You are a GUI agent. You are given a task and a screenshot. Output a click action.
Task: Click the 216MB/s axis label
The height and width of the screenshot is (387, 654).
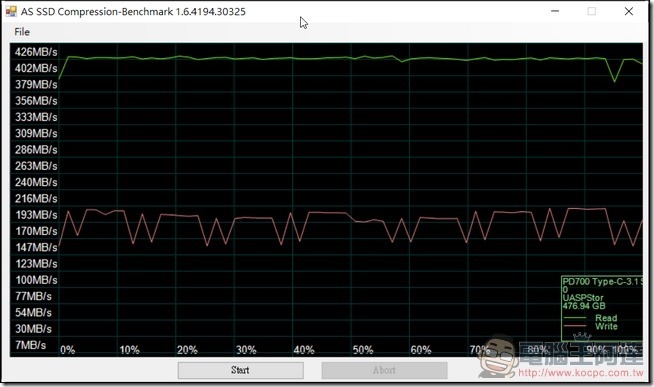tap(36, 199)
